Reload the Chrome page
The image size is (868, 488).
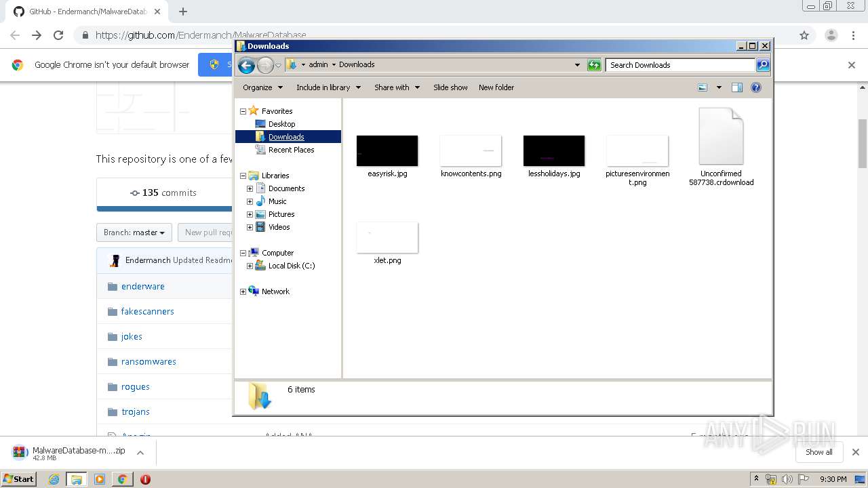58,35
